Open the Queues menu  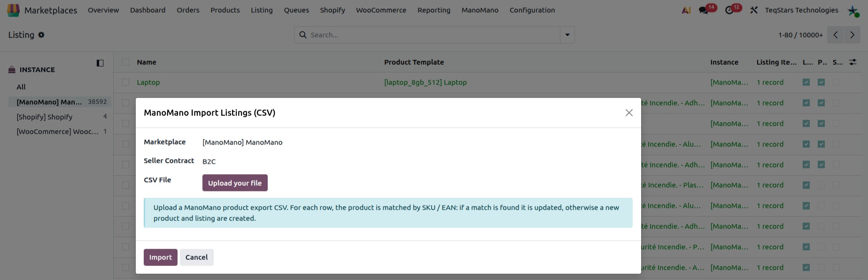[x=296, y=10]
